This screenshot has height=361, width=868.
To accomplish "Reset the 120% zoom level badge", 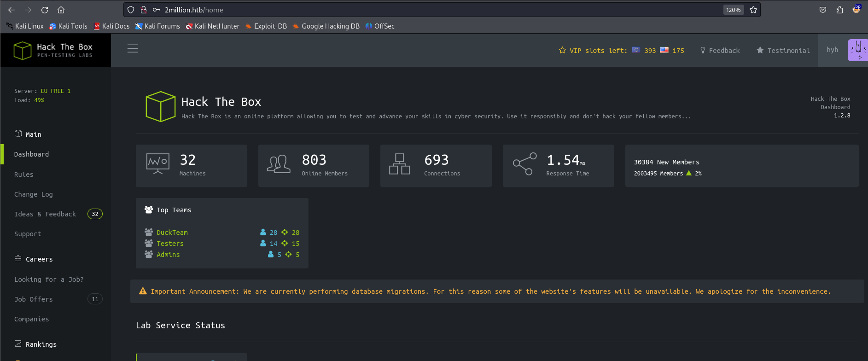I will pyautogui.click(x=734, y=10).
